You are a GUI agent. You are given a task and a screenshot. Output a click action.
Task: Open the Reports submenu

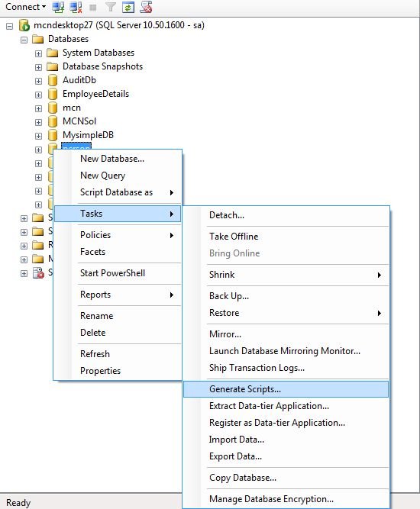click(x=118, y=295)
